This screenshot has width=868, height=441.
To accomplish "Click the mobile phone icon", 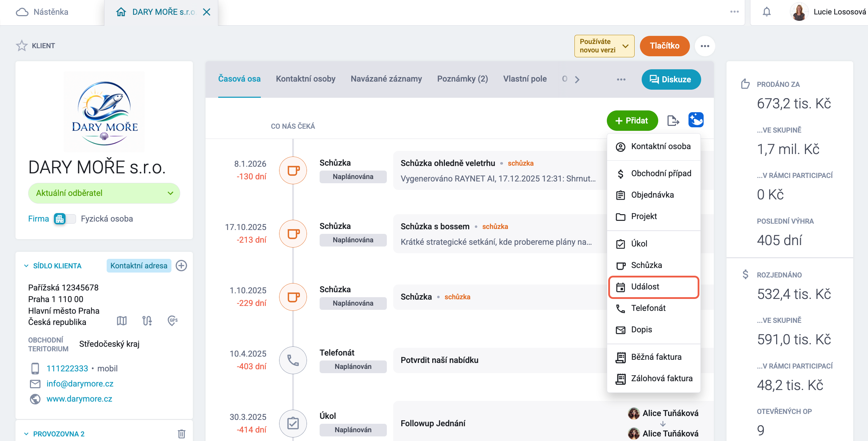I will pyautogui.click(x=35, y=369).
